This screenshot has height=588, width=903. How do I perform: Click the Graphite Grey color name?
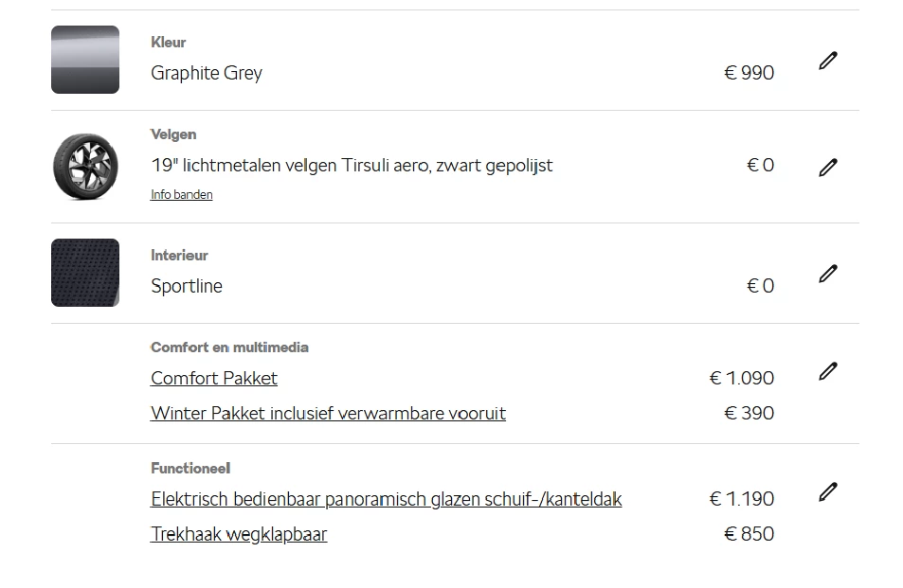207,73
